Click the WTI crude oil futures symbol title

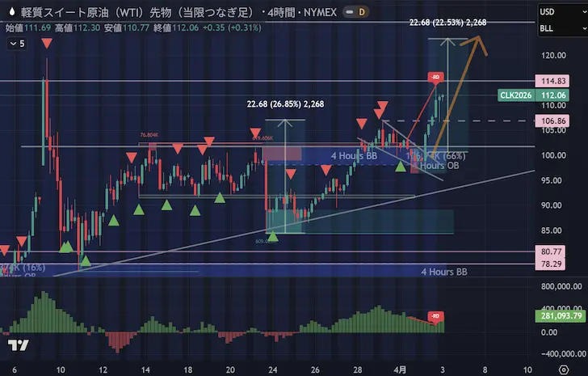point(131,12)
